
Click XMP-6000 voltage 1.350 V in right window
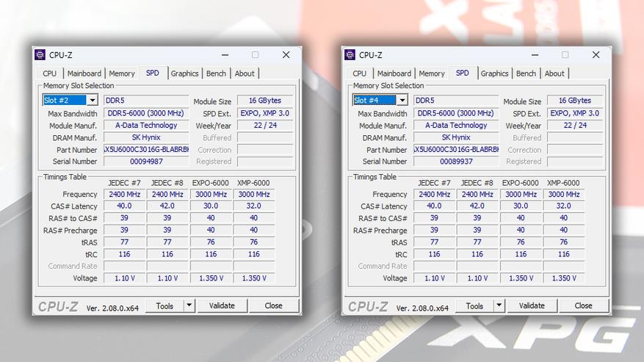564,278
